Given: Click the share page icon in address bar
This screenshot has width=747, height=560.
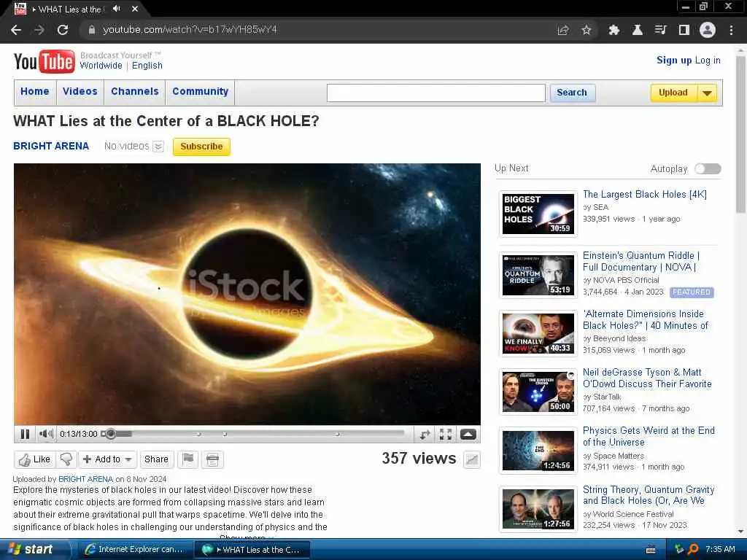Looking at the screenshot, I should [563, 30].
